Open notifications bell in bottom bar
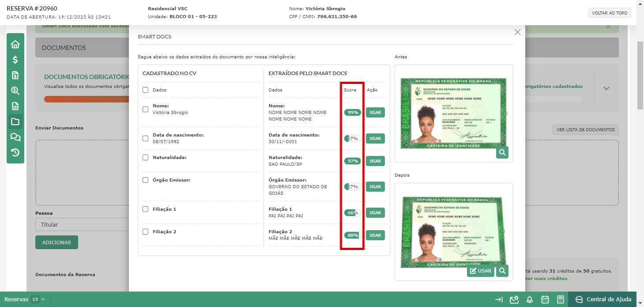This screenshot has width=644, height=307. (x=529, y=299)
